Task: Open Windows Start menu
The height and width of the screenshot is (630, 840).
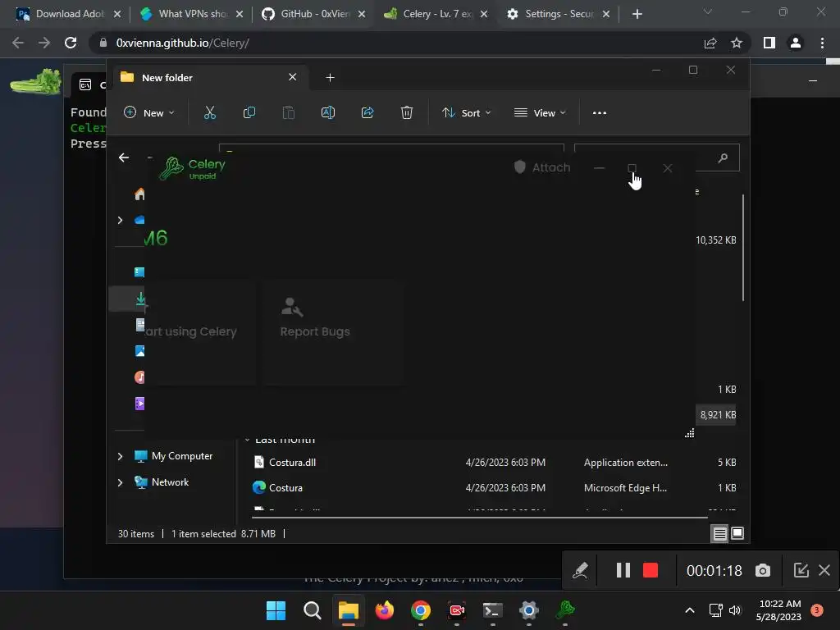Action: tap(276, 610)
